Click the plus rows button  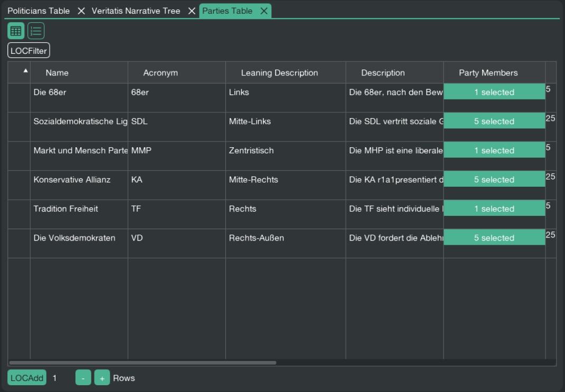(x=102, y=378)
